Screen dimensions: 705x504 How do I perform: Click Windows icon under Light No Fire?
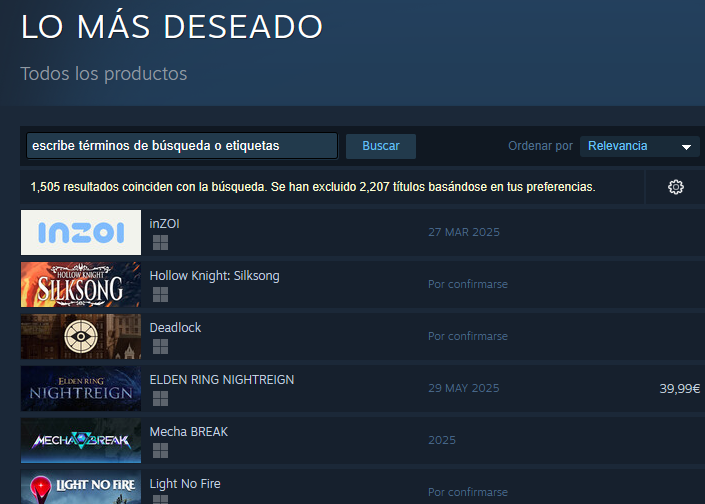[x=161, y=500]
